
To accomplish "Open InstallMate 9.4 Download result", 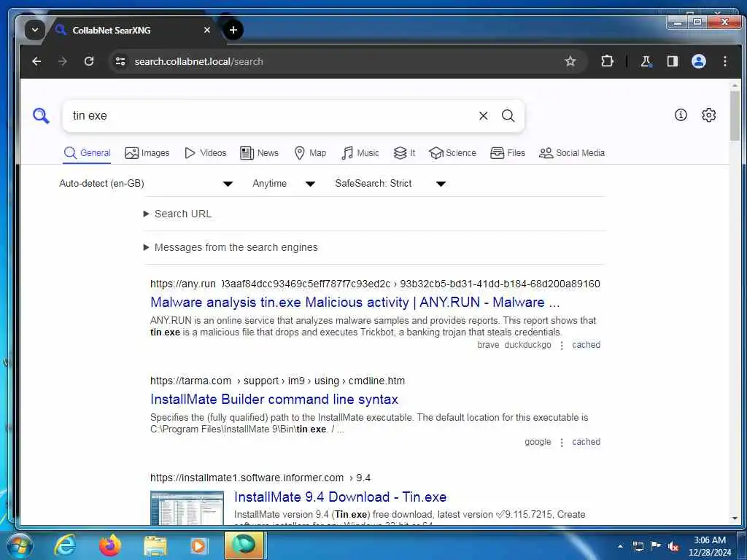I will coord(340,497).
